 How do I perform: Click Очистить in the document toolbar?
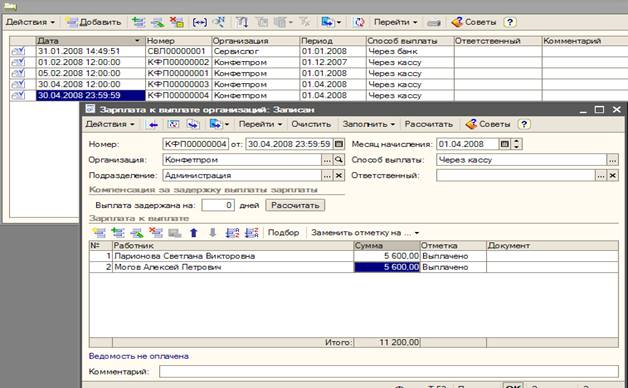point(311,124)
